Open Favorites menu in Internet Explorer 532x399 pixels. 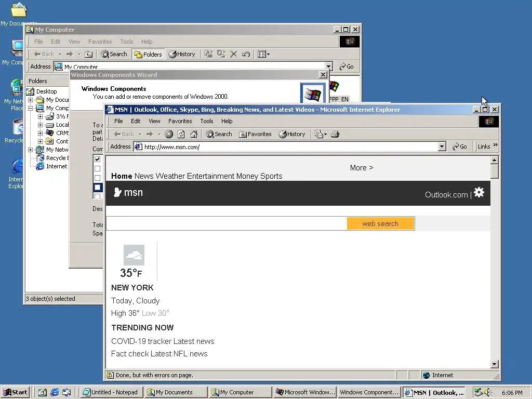[x=180, y=121]
